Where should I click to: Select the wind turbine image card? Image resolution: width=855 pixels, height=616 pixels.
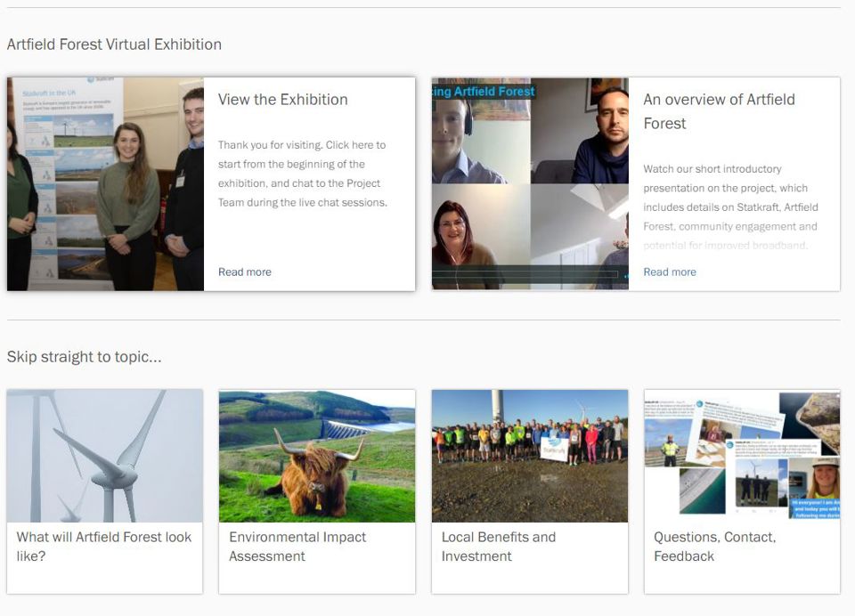point(105,456)
